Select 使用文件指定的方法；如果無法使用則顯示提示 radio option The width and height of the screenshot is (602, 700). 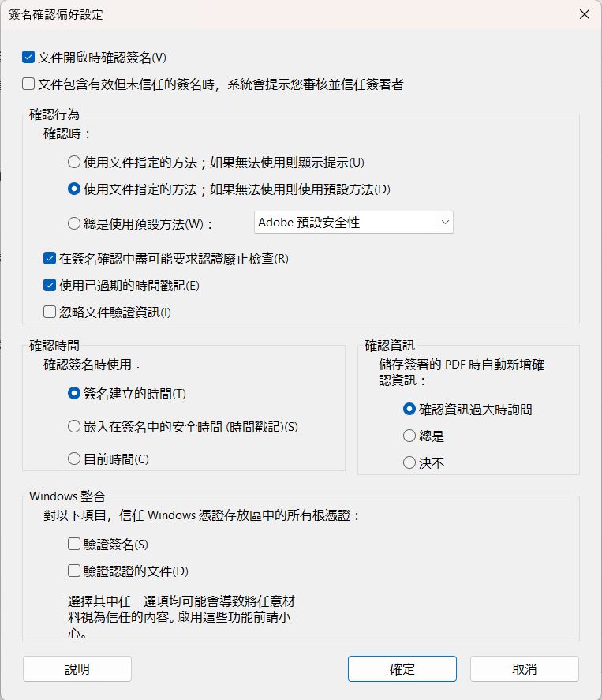[x=74, y=163]
